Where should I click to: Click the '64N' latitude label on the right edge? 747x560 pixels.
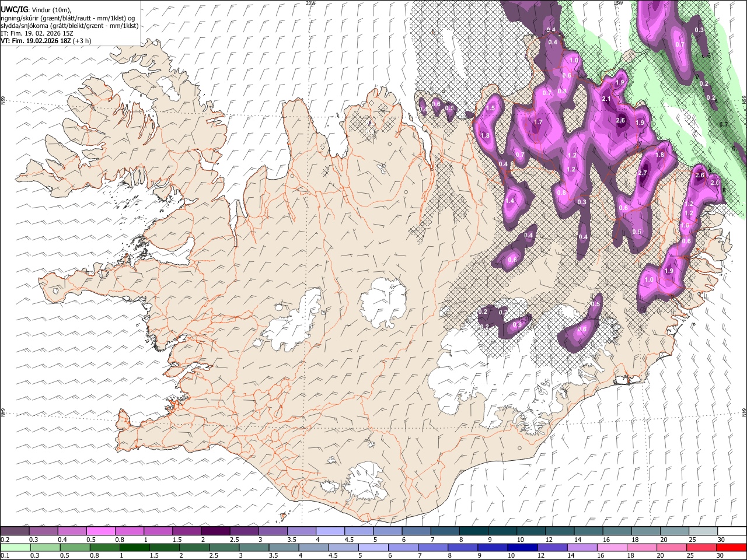tap(744, 412)
